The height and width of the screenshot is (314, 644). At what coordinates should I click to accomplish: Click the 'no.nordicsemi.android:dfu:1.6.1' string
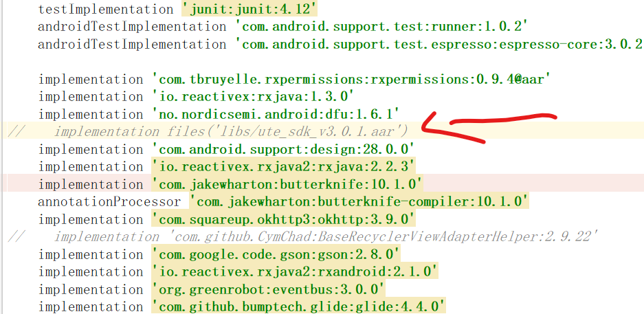276,114
